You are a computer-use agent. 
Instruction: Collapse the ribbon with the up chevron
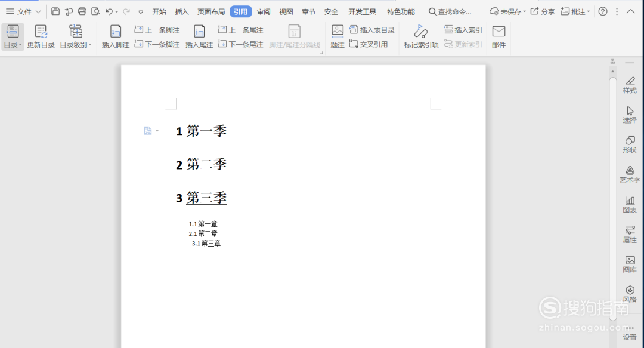click(x=631, y=11)
